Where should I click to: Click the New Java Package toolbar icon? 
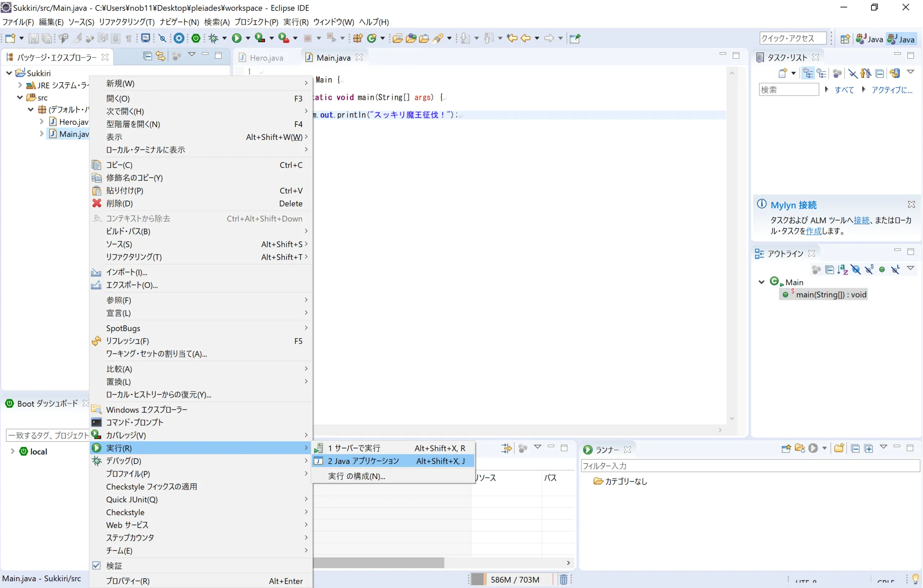tap(358, 38)
